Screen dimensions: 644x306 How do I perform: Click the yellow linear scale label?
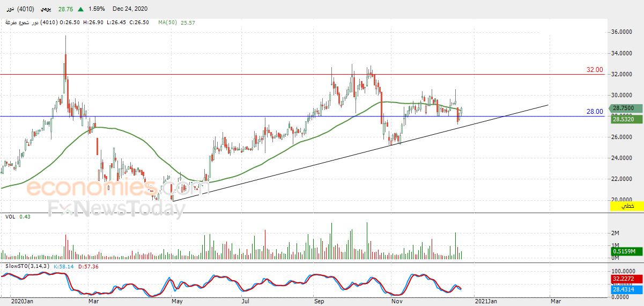pyautogui.click(x=626, y=206)
